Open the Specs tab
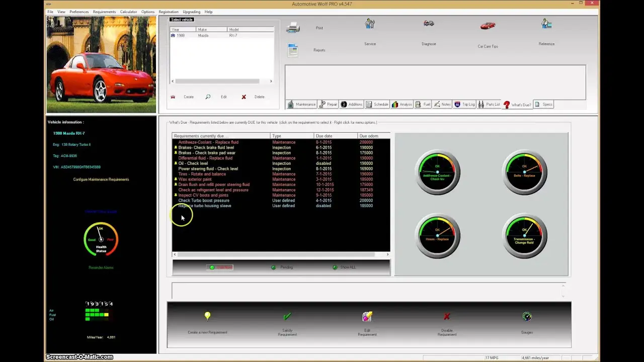644x362 pixels. click(544, 105)
